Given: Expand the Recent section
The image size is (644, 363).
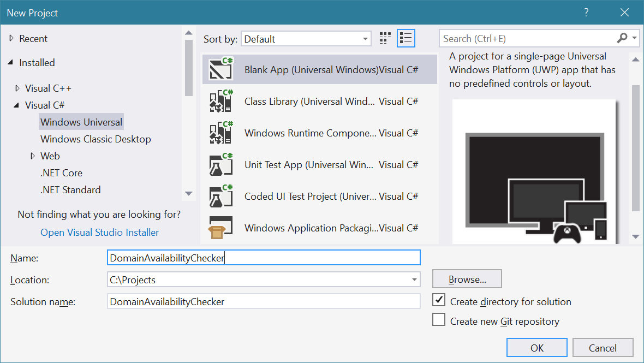Looking at the screenshot, I should click(x=11, y=39).
